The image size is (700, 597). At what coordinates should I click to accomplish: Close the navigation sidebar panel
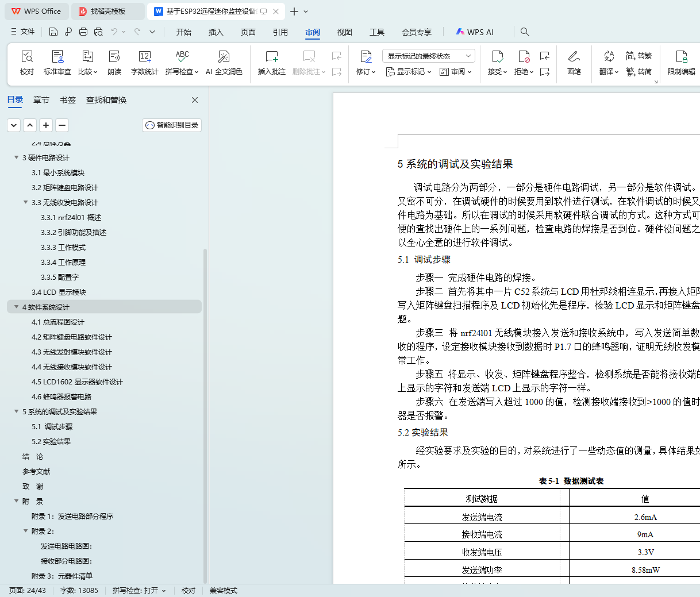pos(195,100)
